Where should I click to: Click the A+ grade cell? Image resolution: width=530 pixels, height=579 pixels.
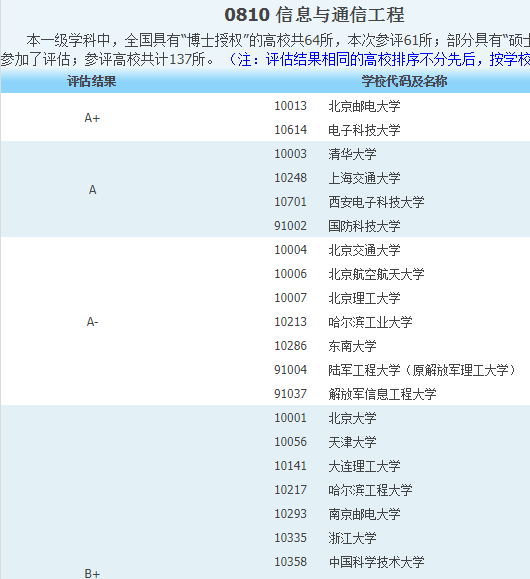[92, 118]
